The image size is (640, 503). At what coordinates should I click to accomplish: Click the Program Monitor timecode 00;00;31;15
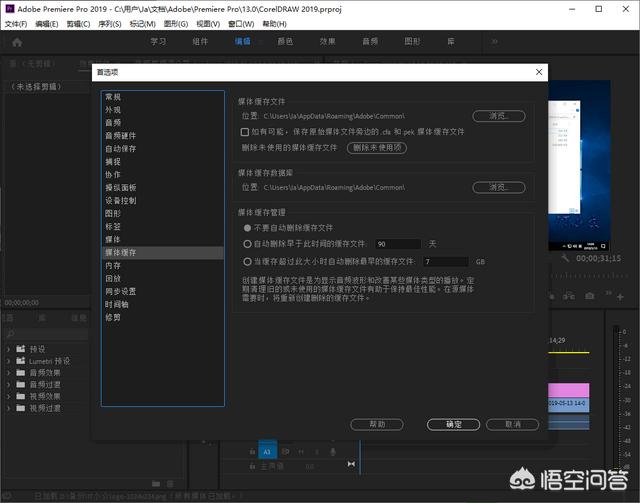tap(598, 258)
